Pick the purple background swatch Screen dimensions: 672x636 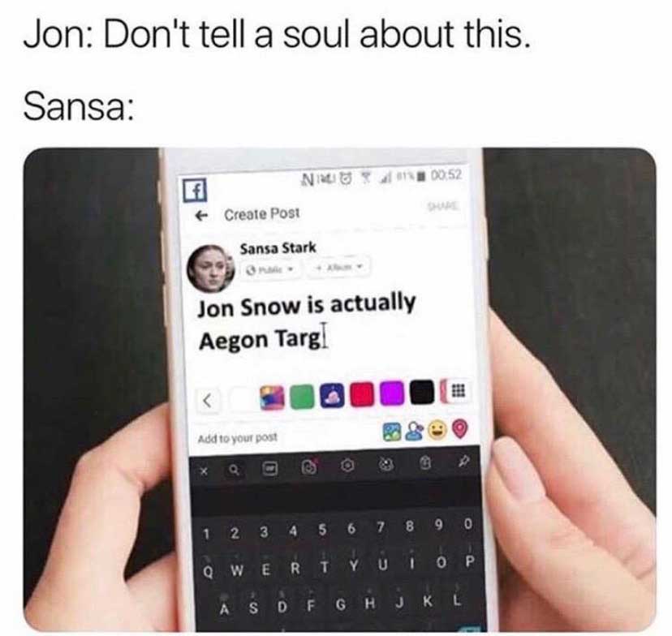tap(392, 393)
